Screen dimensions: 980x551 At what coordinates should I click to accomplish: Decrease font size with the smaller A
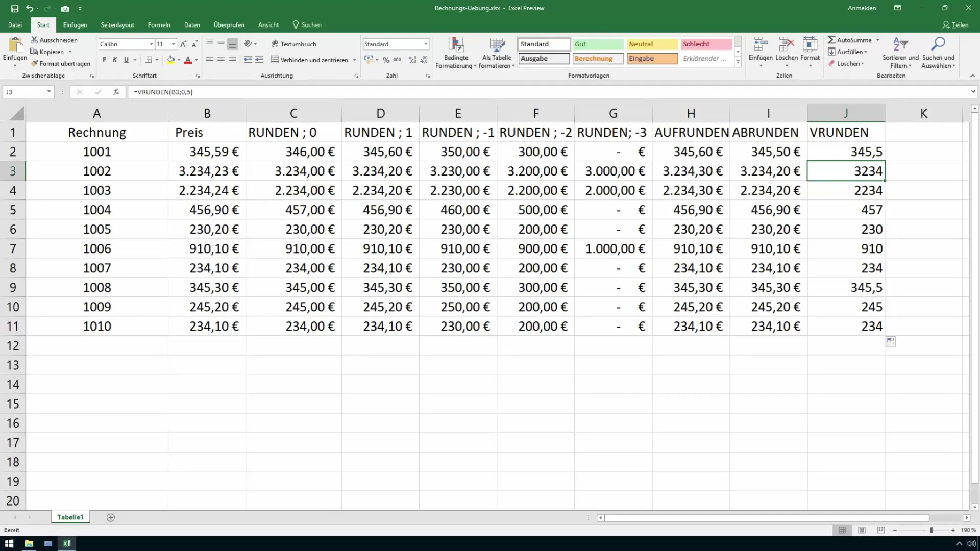point(194,44)
